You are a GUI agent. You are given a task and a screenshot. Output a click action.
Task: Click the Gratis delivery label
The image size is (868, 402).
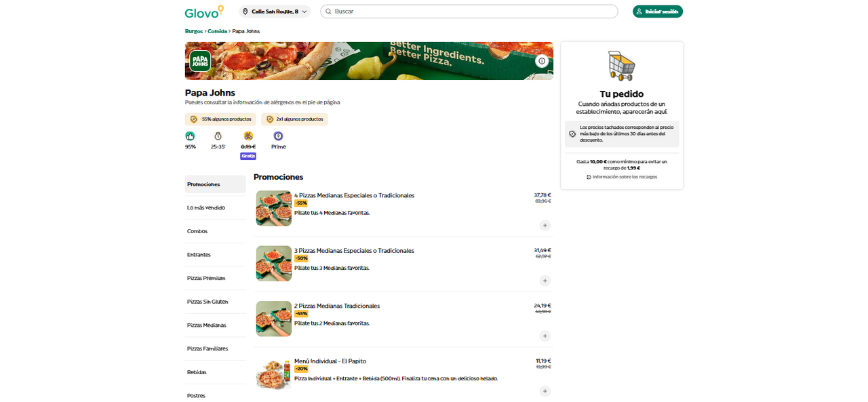248,156
